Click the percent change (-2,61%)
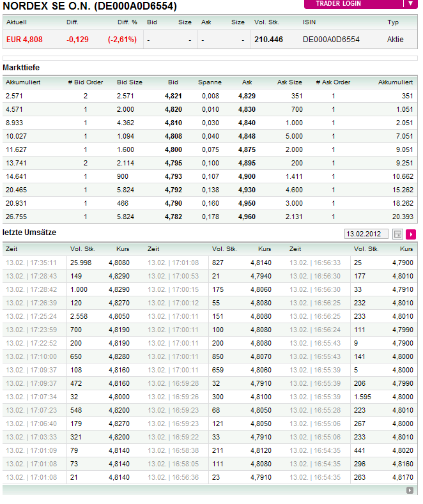 click(x=122, y=40)
